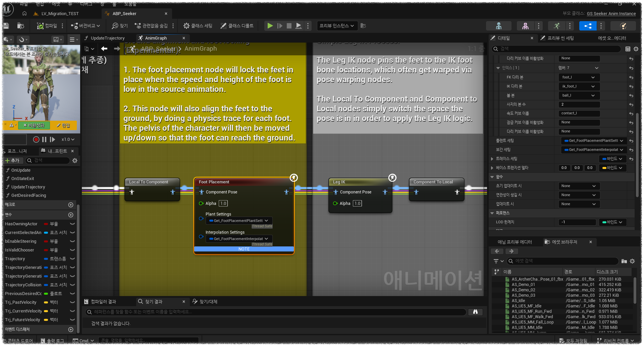The image size is (644, 346).
Task: Expand 베이스 트랜지션 델타 row
Action: click(x=492, y=168)
